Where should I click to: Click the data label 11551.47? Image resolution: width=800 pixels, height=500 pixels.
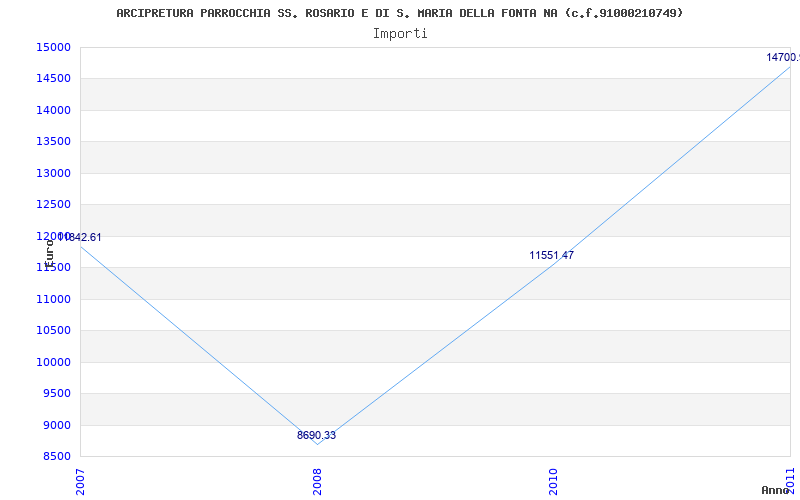(552, 255)
